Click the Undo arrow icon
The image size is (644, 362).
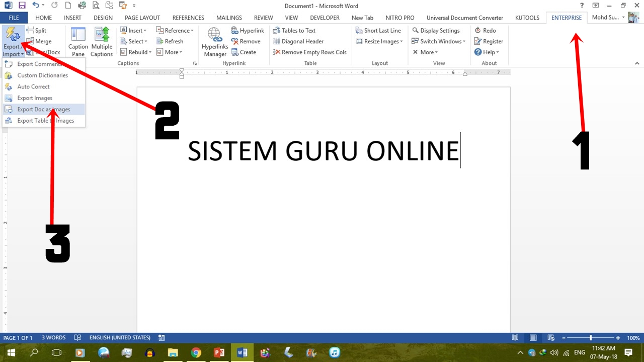(x=35, y=6)
